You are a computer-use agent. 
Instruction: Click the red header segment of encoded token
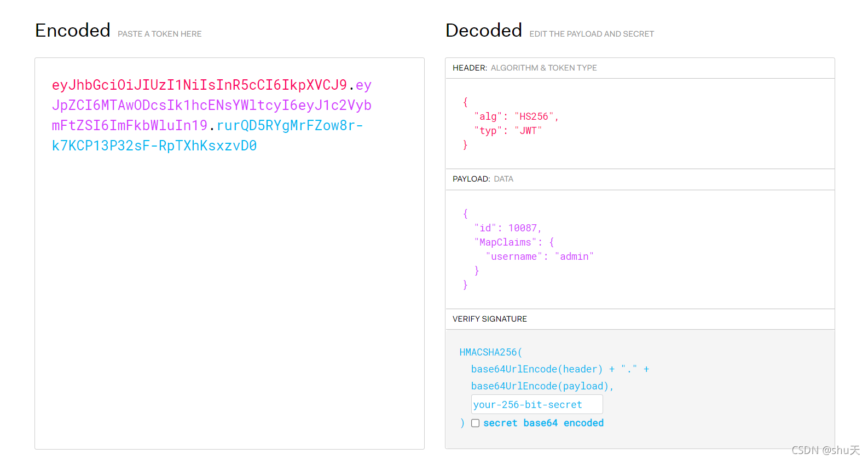199,85
